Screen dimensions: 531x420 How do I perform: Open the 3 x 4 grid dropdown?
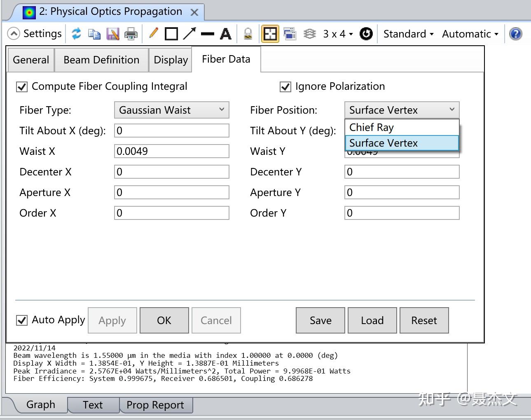pos(338,34)
